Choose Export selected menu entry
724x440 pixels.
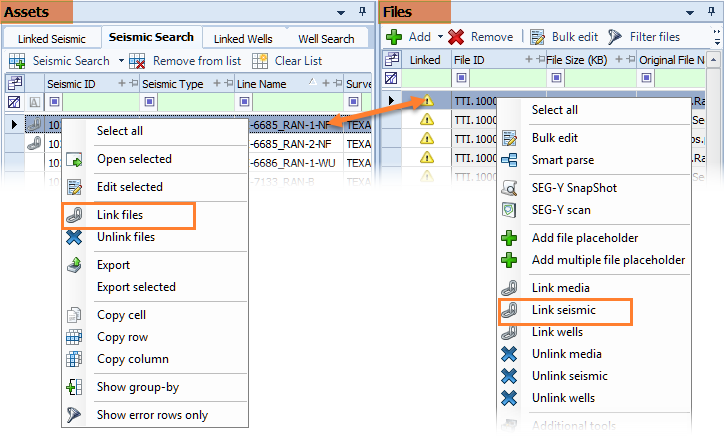[x=136, y=287]
